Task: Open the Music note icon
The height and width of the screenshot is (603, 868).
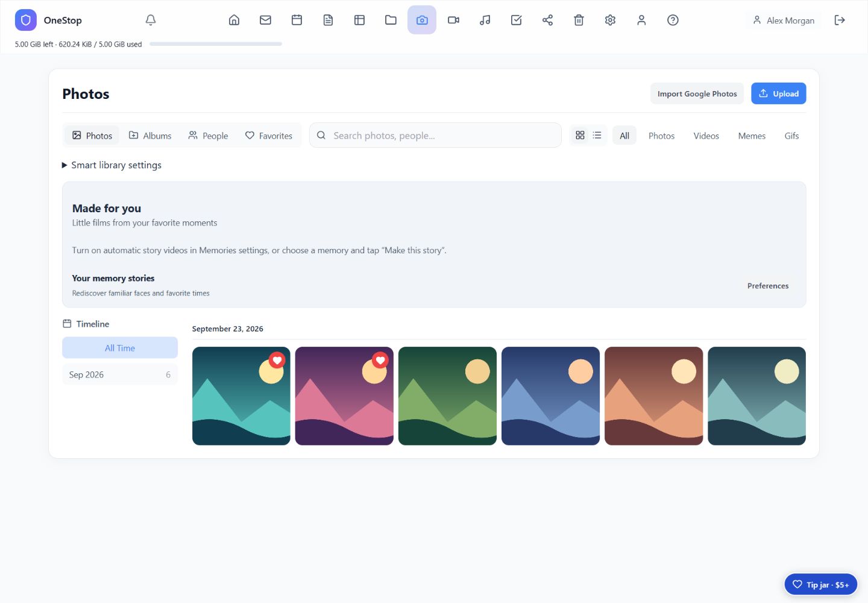Action: tap(485, 20)
